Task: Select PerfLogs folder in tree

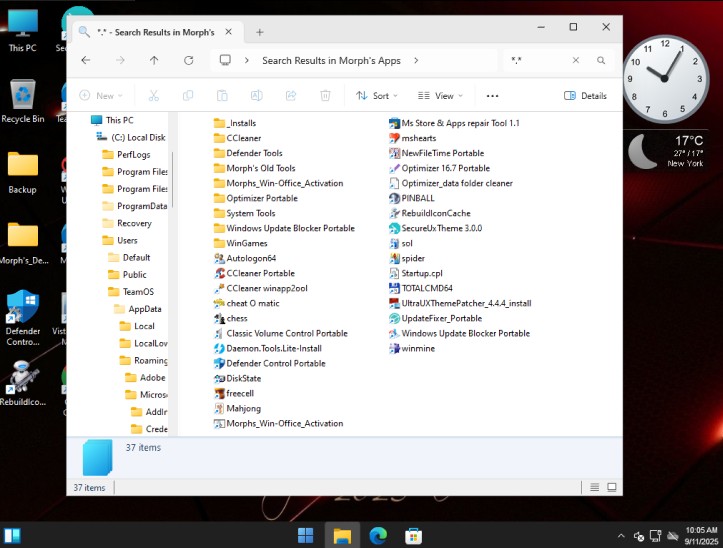Action: point(126,155)
